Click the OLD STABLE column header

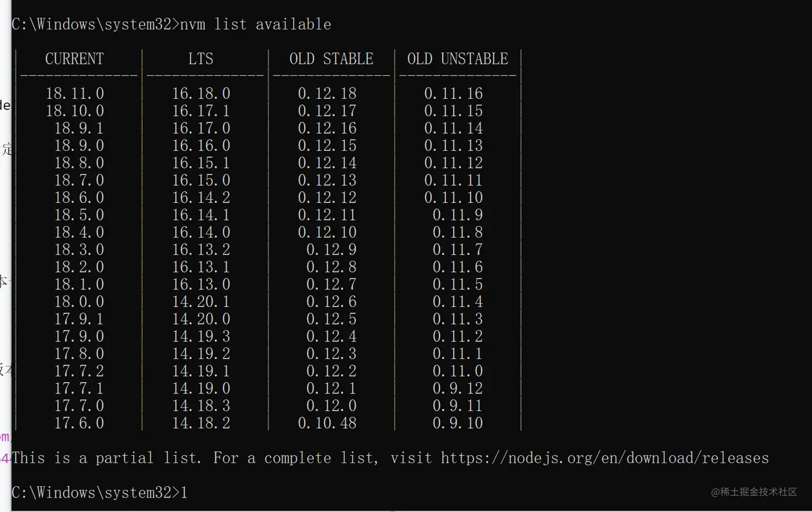(331, 59)
